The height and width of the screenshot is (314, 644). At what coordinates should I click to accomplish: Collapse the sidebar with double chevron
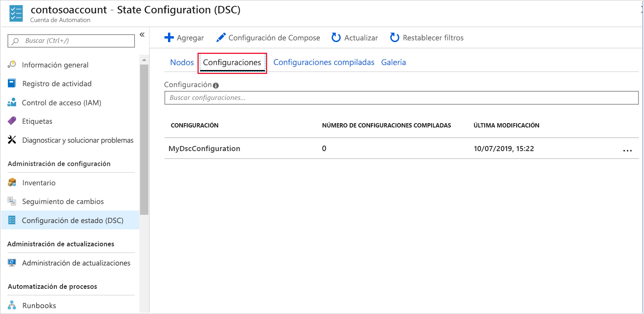142,35
